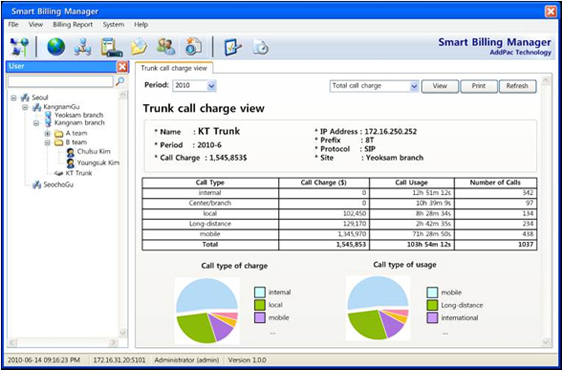Collapse the KangnamGu tree node

(25, 107)
